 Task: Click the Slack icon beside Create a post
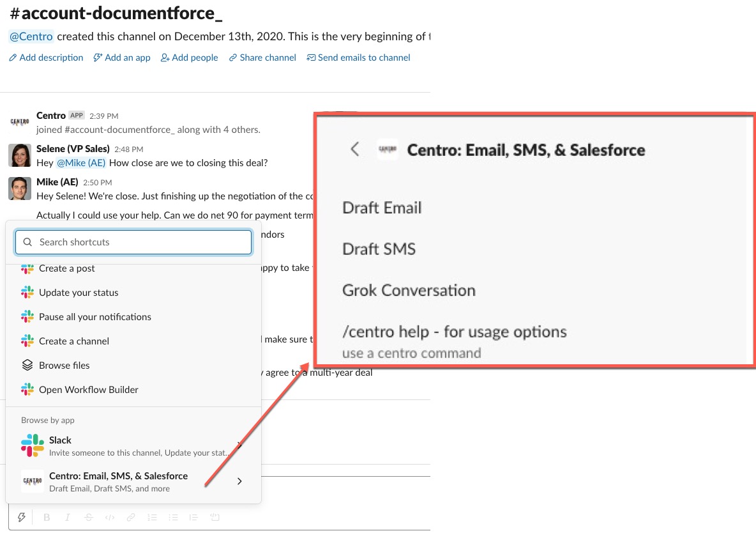27,269
